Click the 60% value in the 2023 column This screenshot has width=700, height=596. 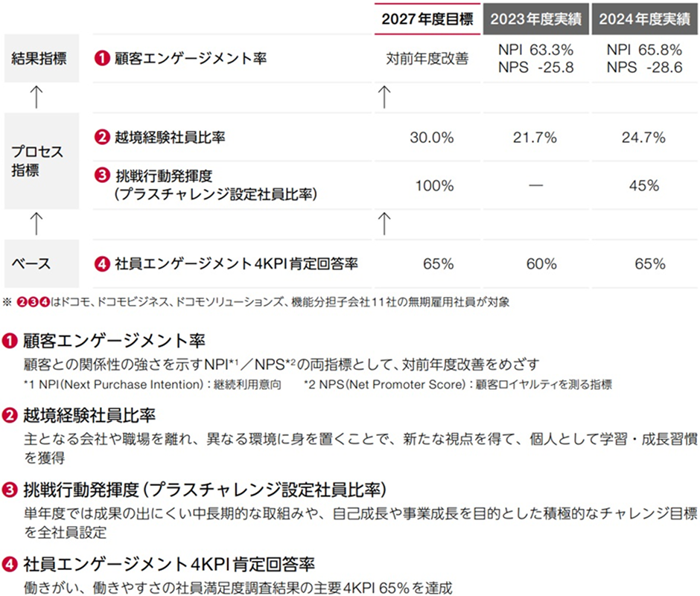point(541,263)
